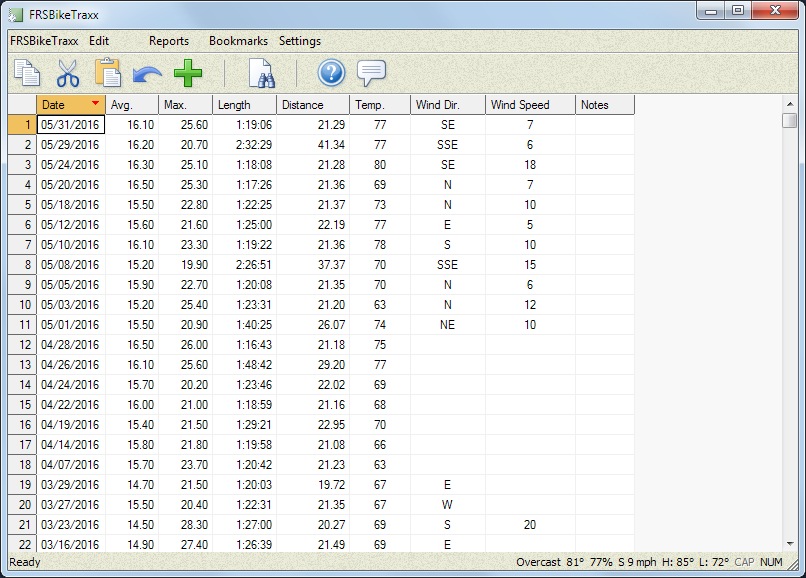806x578 pixels.
Task: Click the NUM indicator in status bar
Action: click(771, 562)
